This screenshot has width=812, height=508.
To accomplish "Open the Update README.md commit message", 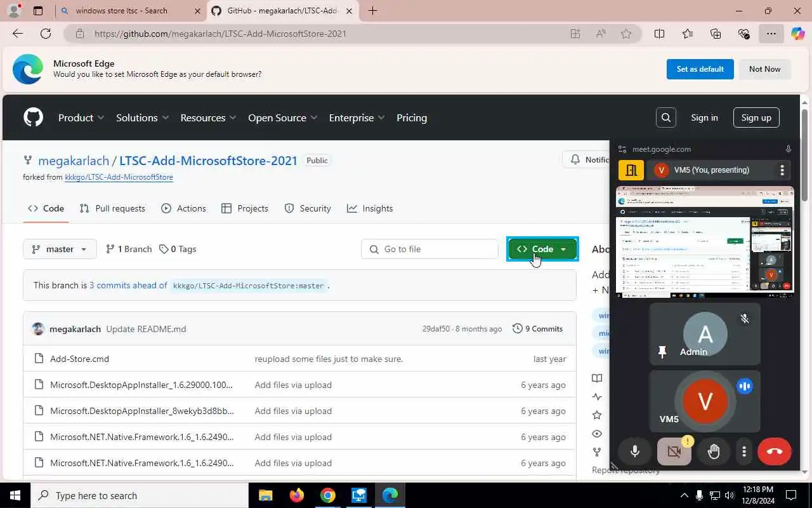I will coord(146,329).
